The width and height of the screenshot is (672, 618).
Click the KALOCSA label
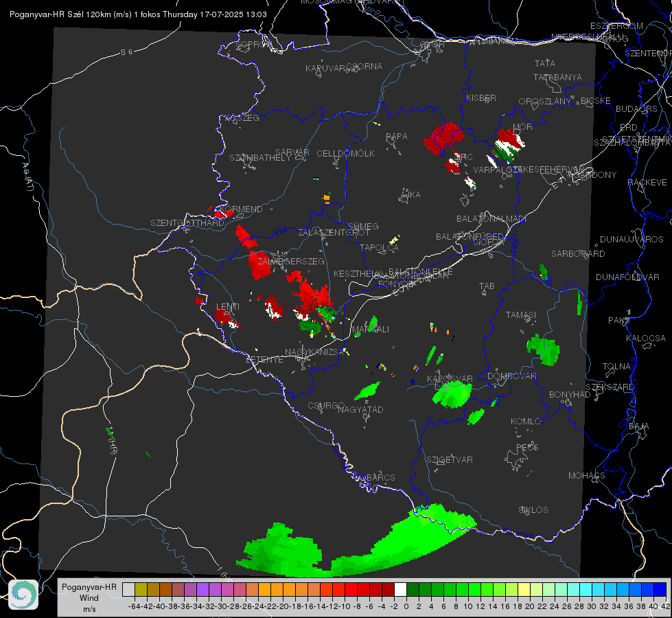point(645,339)
